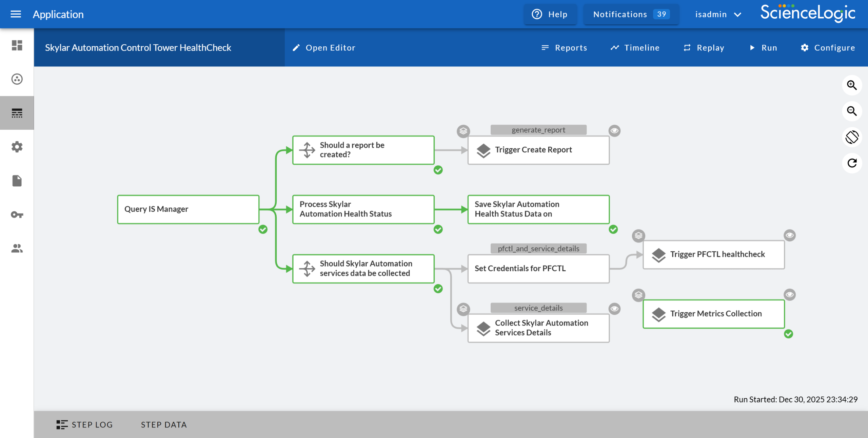Screen dimensions: 868x438
Task: Click the refresh canvas icon
Action: click(x=852, y=163)
